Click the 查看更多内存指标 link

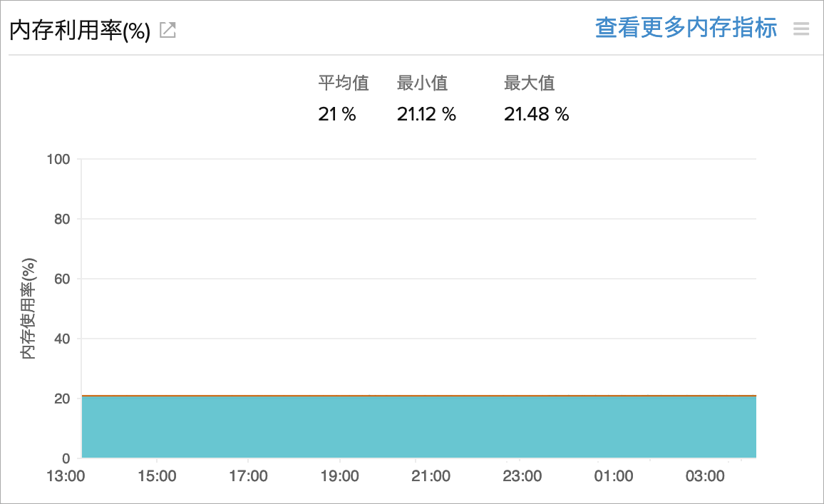point(686,29)
